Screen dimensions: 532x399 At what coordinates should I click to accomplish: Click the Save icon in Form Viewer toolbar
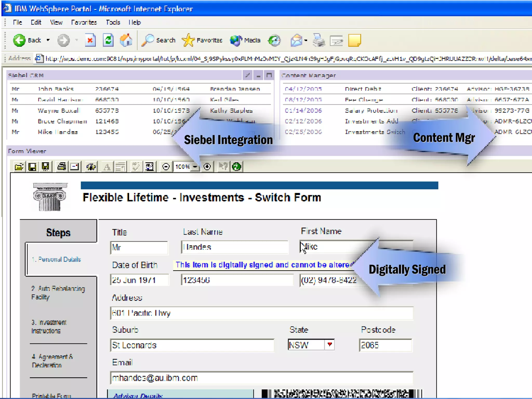[x=32, y=167]
